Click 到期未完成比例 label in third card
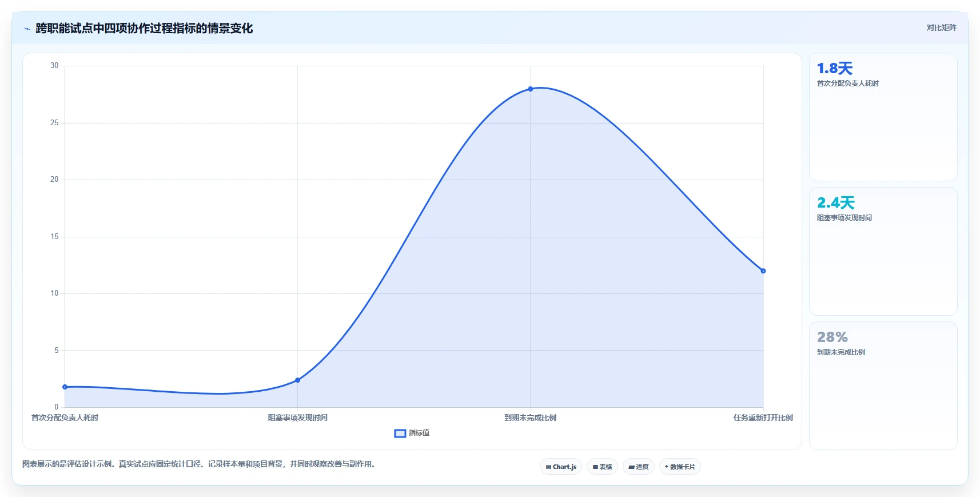 click(x=840, y=352)
